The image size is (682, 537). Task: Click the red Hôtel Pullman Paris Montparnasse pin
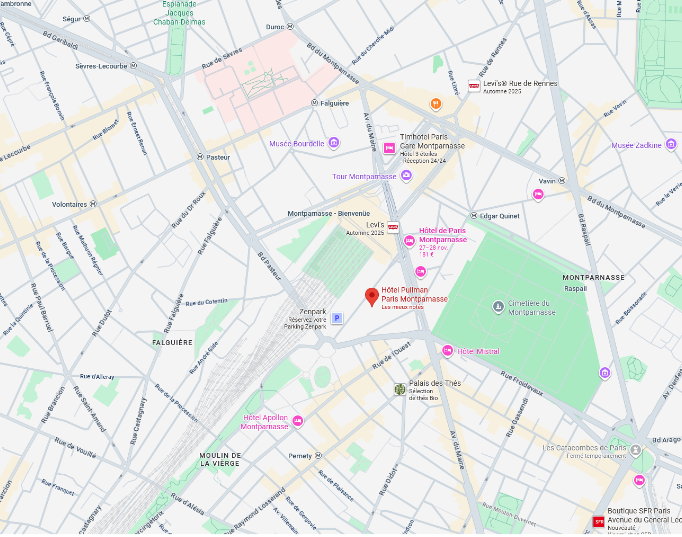click(x=371, y=297)
